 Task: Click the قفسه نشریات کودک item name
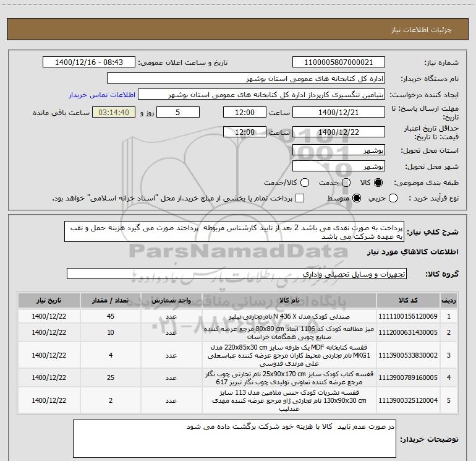click(x=289, y=400)
